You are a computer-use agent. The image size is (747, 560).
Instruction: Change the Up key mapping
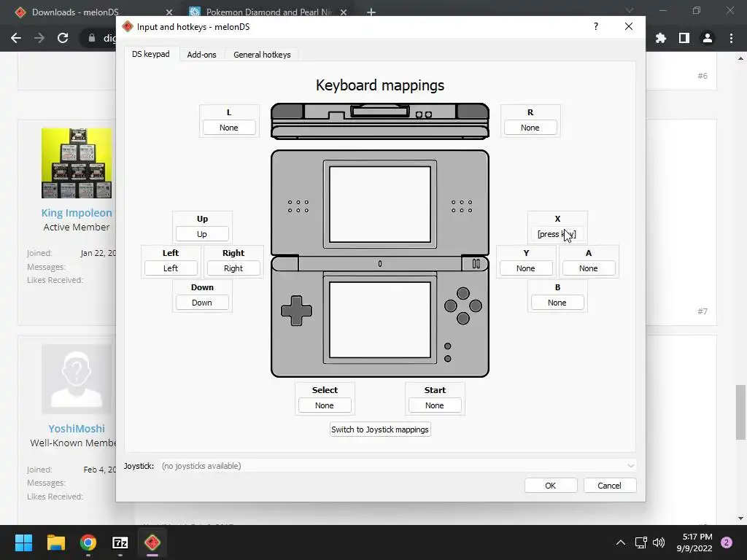(x=202, y=234)
